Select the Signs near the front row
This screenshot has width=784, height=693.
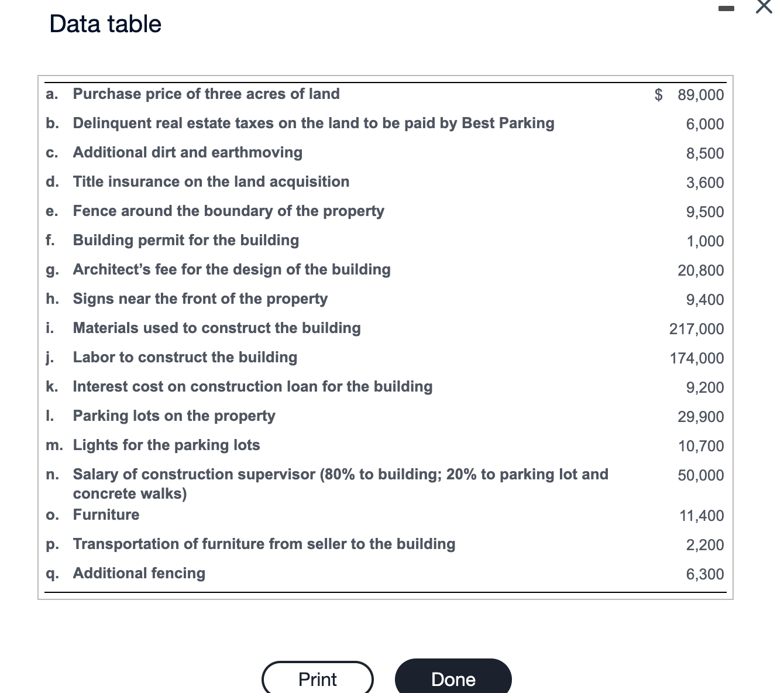click(x=200, y=299)
